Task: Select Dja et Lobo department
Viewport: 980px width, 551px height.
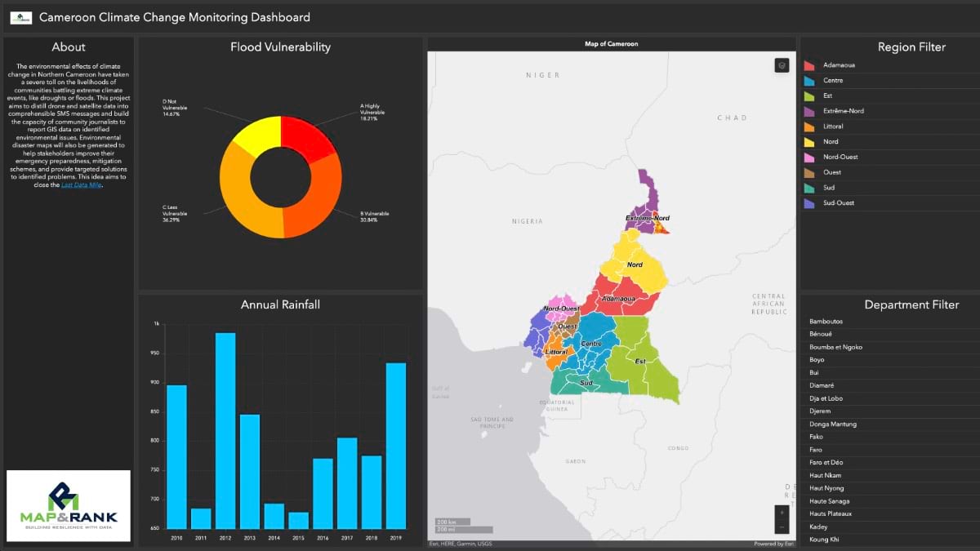Action: pos(889,398)
